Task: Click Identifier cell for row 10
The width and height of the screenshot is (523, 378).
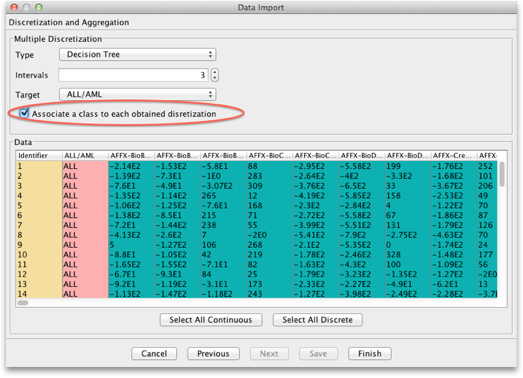Action: 39,255
